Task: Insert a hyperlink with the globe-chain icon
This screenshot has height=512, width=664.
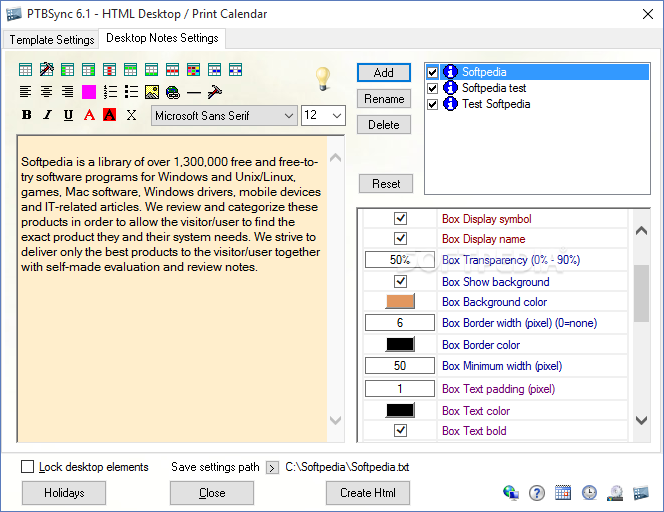Action: point(173,92)
